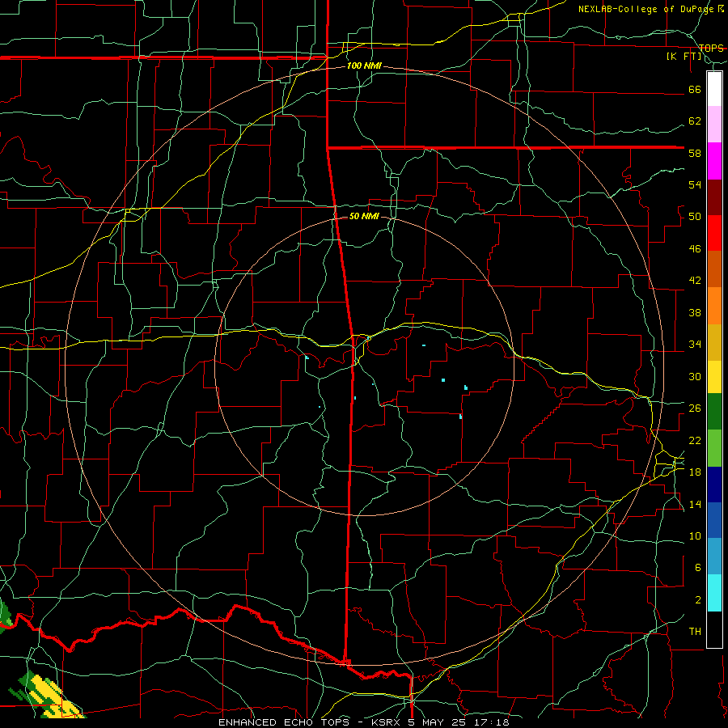
Task: Click the burnt orange swatch on the color scale
Action: point(714,269)
